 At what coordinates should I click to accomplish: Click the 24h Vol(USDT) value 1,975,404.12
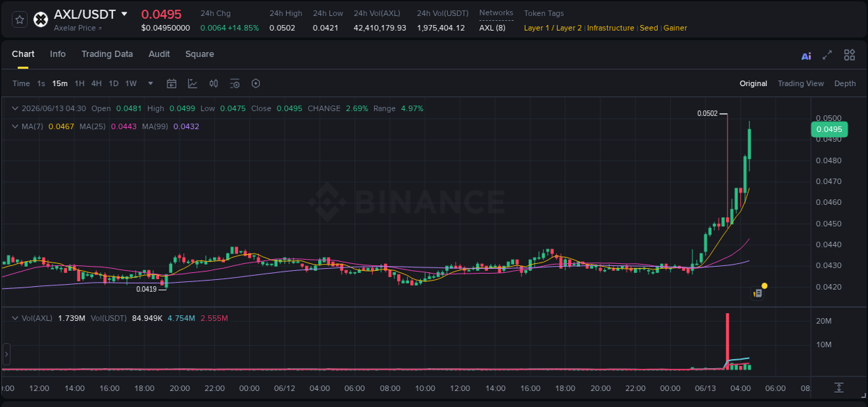[x=441, y=28]
